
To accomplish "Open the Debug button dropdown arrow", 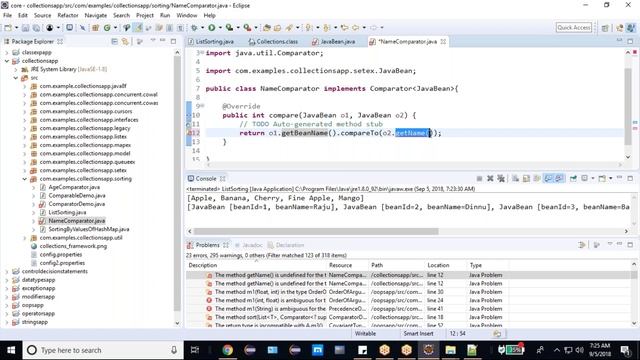I will coord(202,28).
